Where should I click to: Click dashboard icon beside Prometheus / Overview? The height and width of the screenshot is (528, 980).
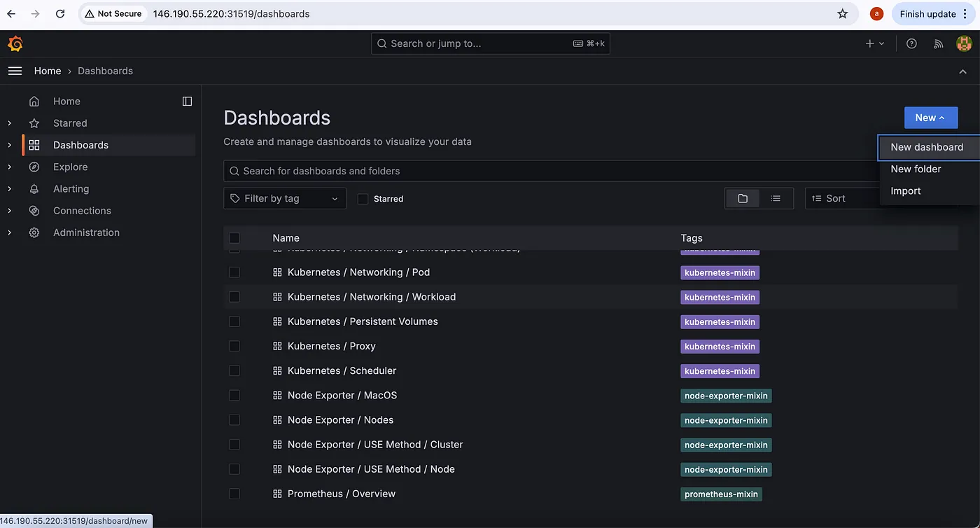[x=277, y=494]
